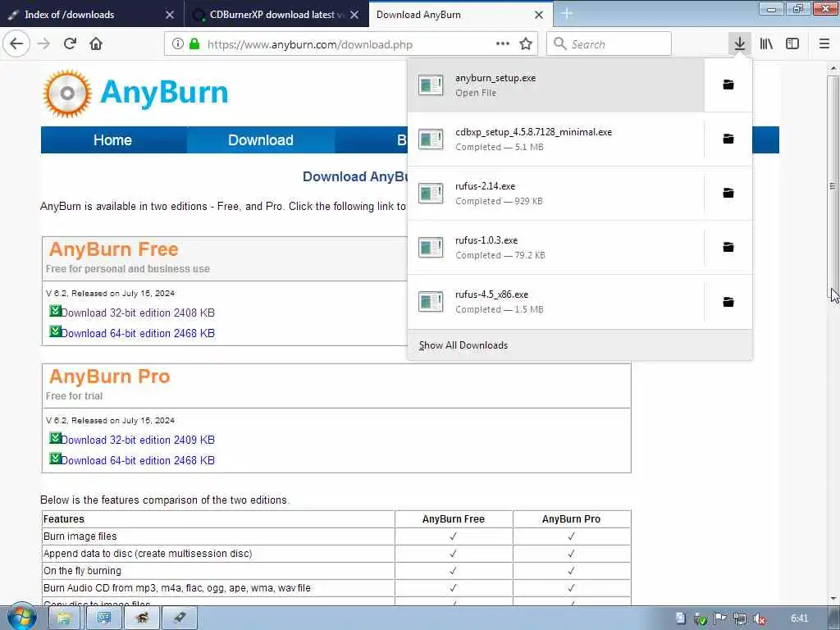Close the Index of /downloads tab
This screenshot has width=840, height=630.
170,15
